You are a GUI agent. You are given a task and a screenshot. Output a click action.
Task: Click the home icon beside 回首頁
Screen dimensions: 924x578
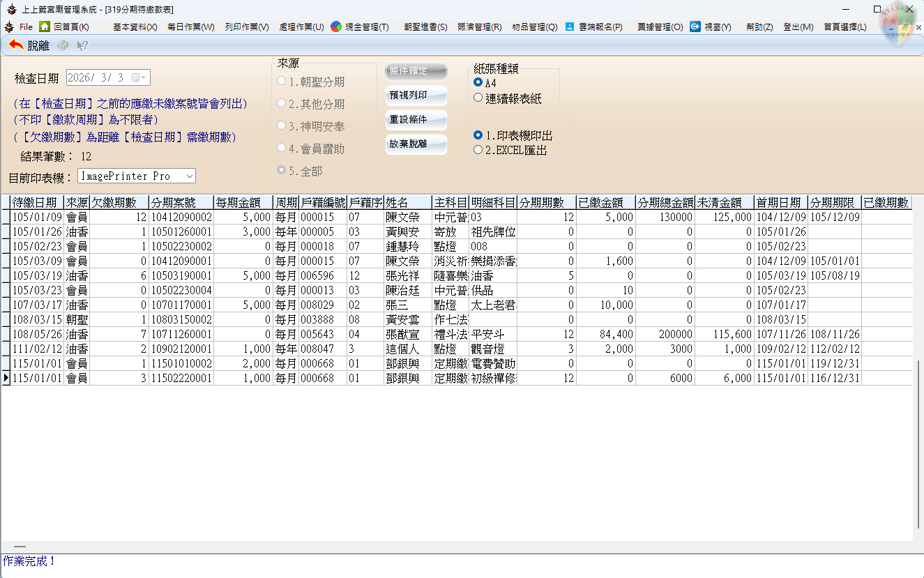coord(45,26)
